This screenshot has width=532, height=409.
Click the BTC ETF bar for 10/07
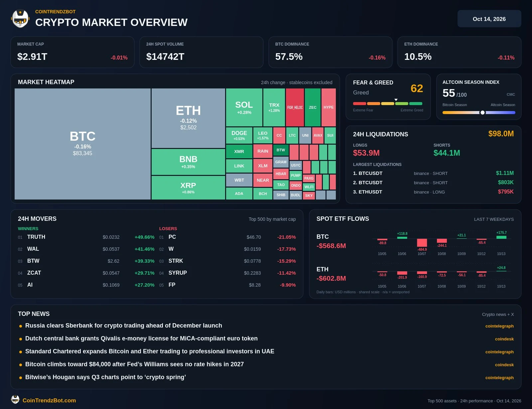click(422, 243)
